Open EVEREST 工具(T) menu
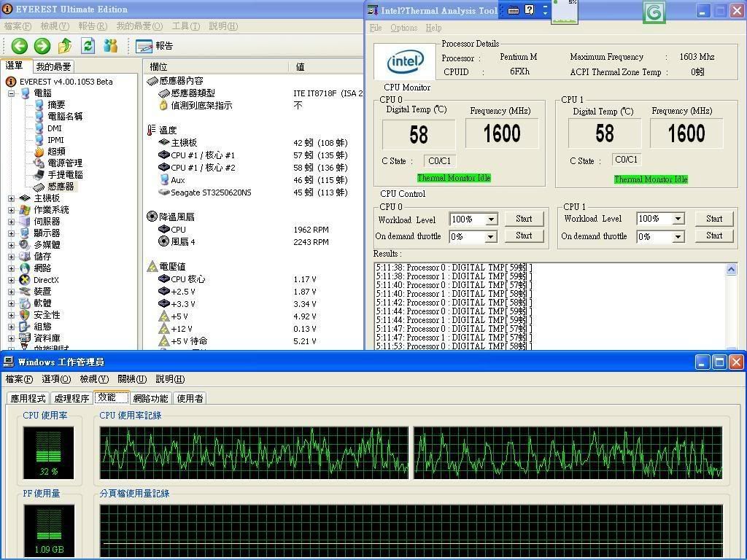The height and width of the screenshot is (560, 747). [186, 26]
